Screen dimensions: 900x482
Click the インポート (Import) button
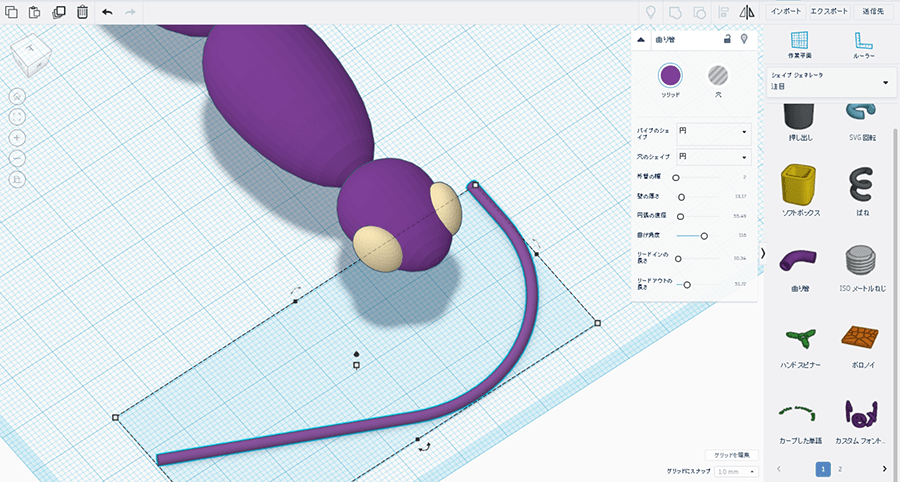click(786, 11)
